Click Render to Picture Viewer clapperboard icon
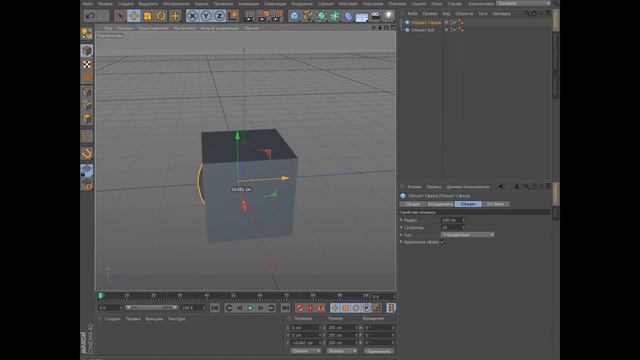The width and height of the screenshot is (640, 360). tap(263, 16)
